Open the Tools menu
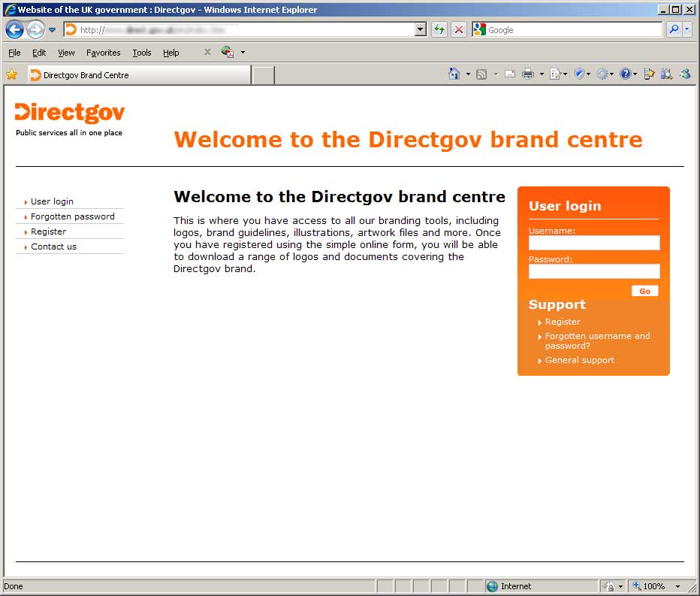Screen dimensions: 700x596 click(x=142, y=53)
